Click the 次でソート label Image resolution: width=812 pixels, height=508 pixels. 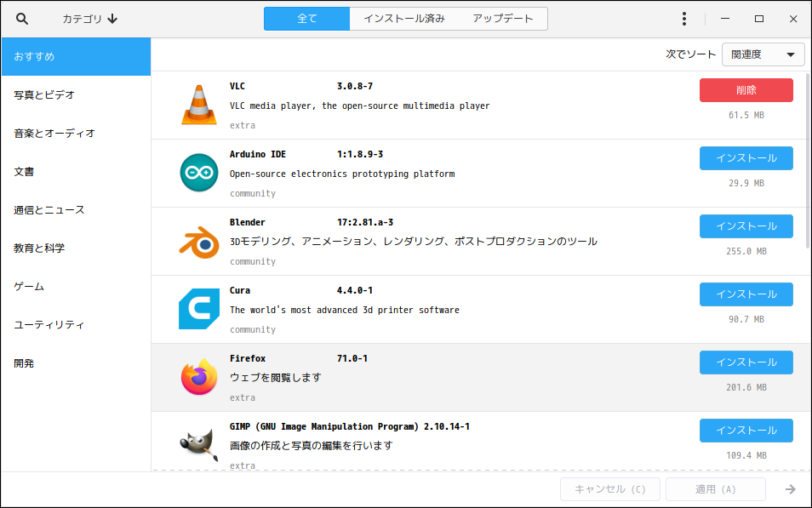690,54
